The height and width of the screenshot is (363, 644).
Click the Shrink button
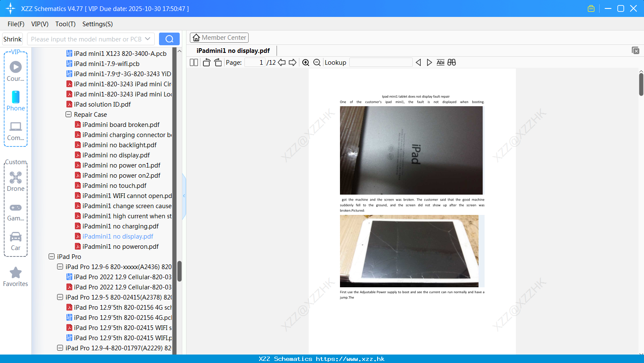click(12, 39)
